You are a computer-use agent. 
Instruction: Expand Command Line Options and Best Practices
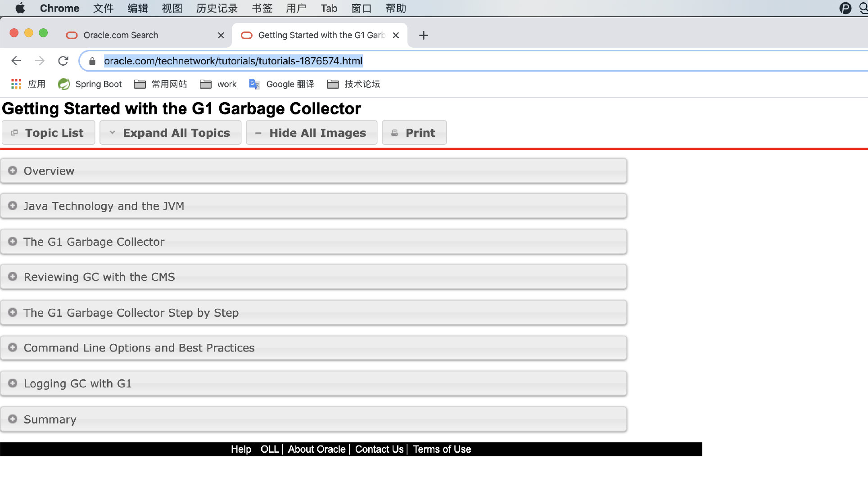[313, 347]
